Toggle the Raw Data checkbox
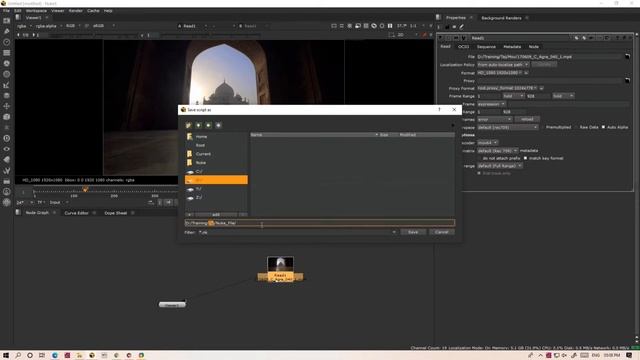The height and width of the screenshot is (360, 640). pos(576,127)
